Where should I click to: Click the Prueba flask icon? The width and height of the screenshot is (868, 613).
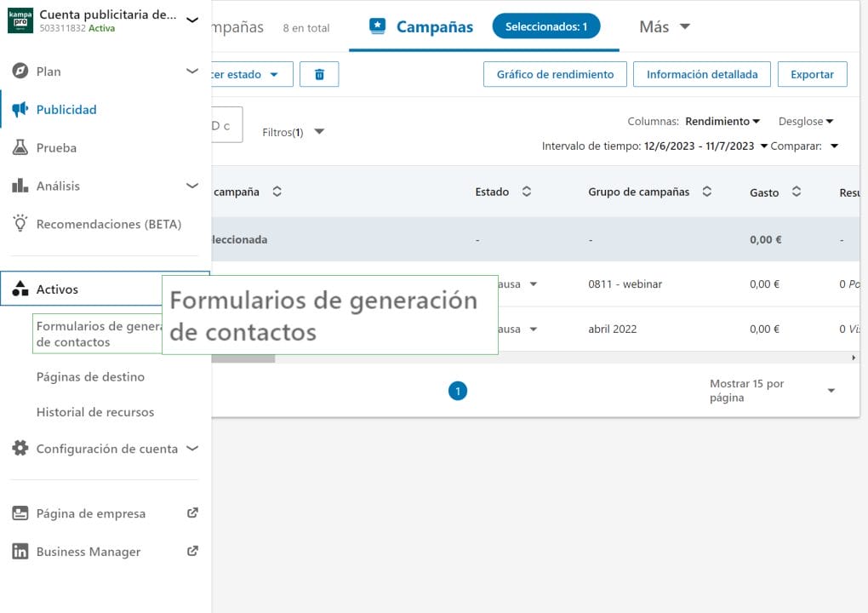click(20, 148)
